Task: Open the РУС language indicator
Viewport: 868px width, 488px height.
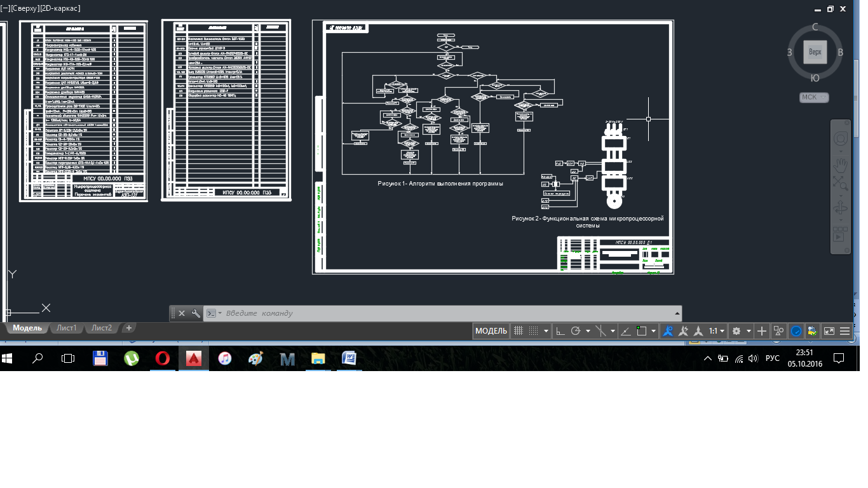Action: (x=772, y=358)
